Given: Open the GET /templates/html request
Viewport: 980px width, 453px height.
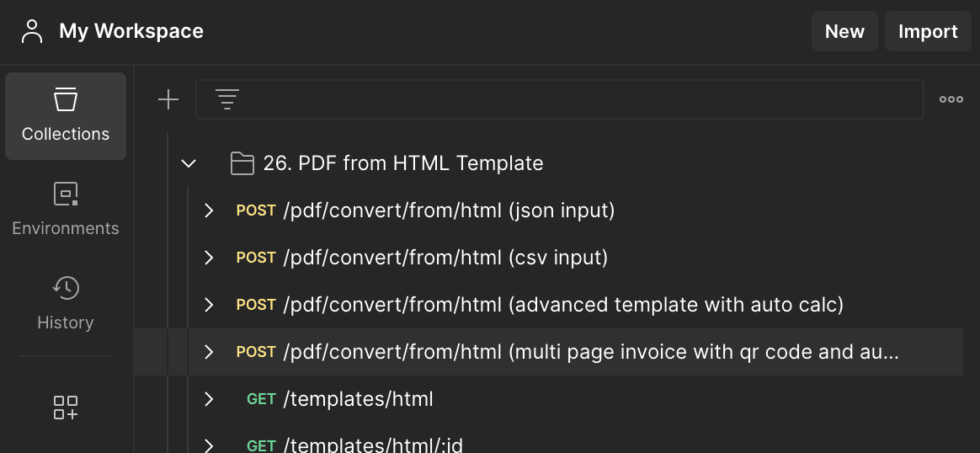Looking at the screenshot, I should tap(359, 399).
